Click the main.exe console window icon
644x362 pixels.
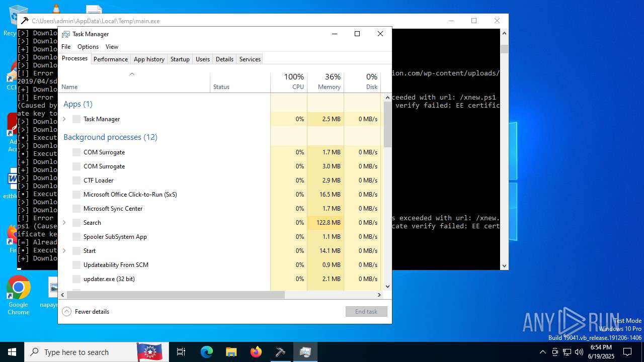(25, 21)
